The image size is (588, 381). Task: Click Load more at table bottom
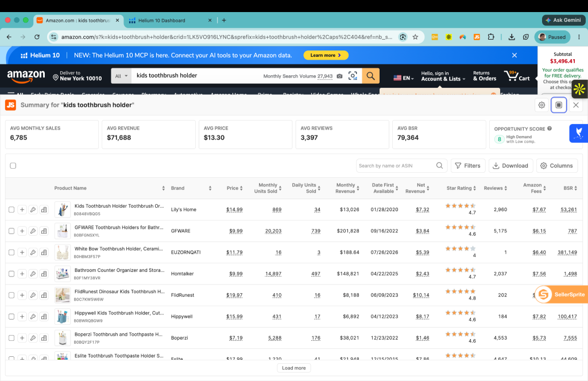(x=294, y=368)
